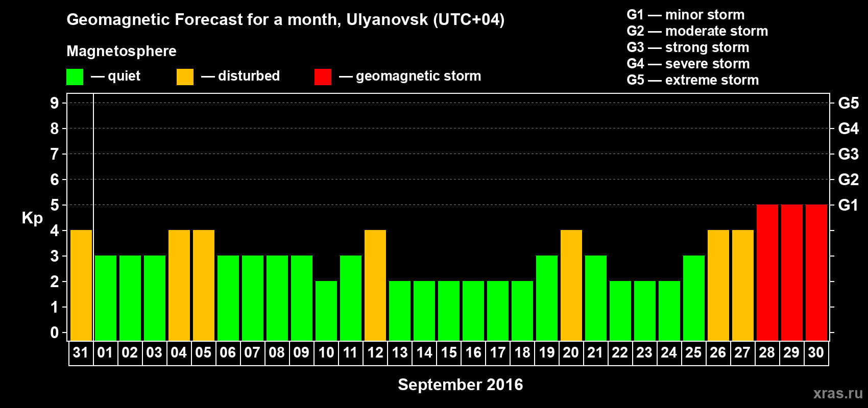Click the 'G3 — strong storm' legend line
This screenshot has height=408, width=868.
[688, 47]
